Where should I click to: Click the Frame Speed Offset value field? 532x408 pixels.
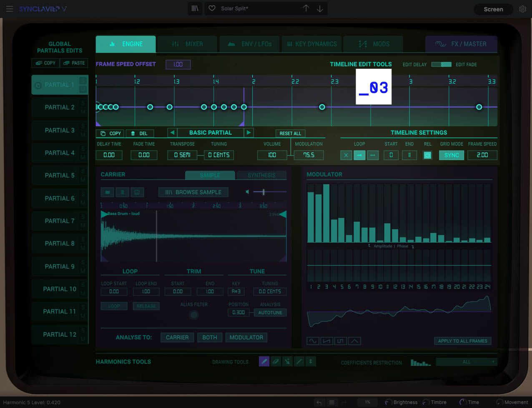178,64
